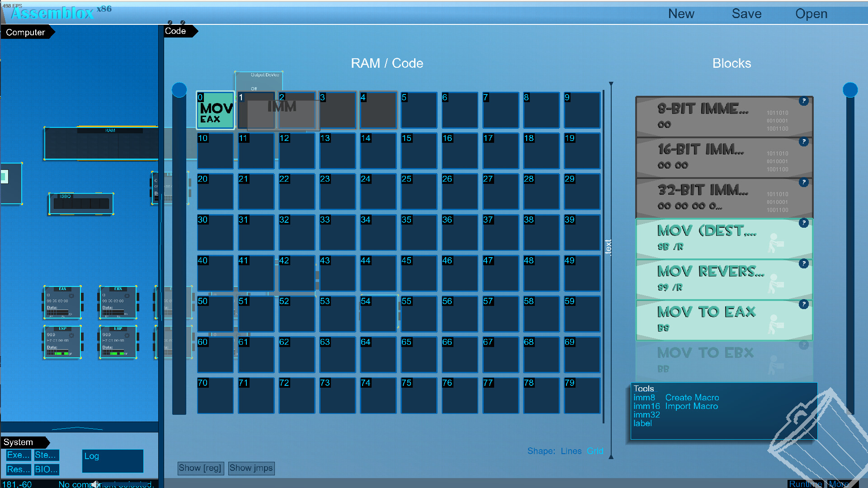The height and width of the screenshot is (488, 868).
Task: Switch to the Code tab
Action: [x=175, y=31]
